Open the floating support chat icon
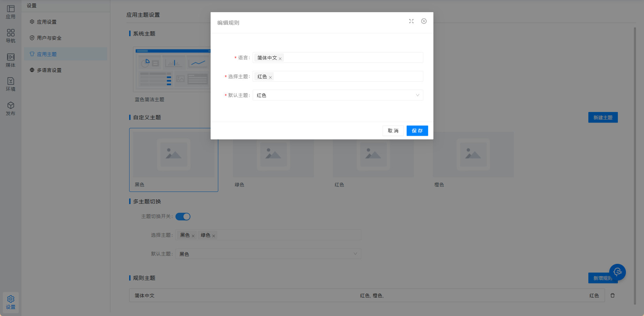 tap(618, 272)
